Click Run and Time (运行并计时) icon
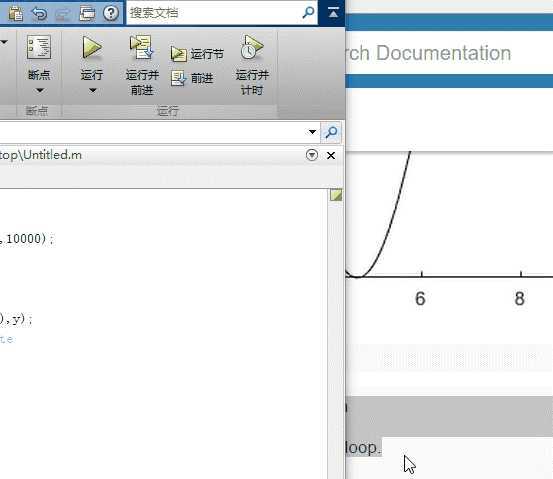The height and width of the screenshot is (479, 553). click(x=252, y=47)
